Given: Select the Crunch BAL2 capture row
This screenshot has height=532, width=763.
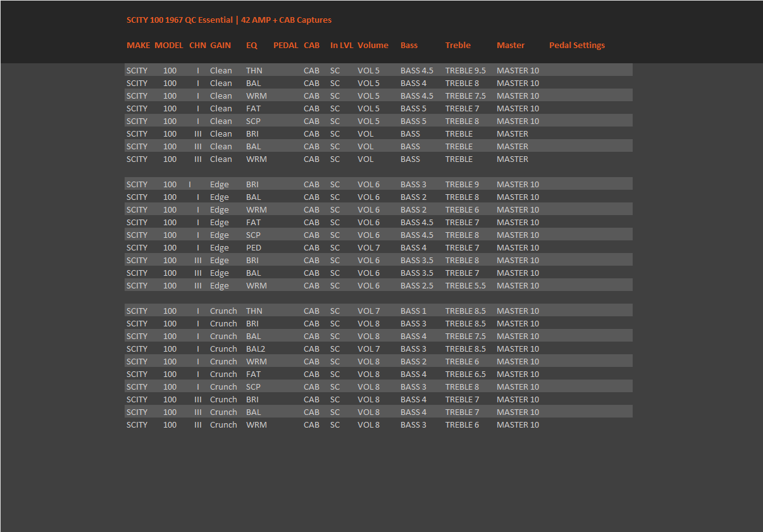Looking at the screenshot, I should point(378,349).
